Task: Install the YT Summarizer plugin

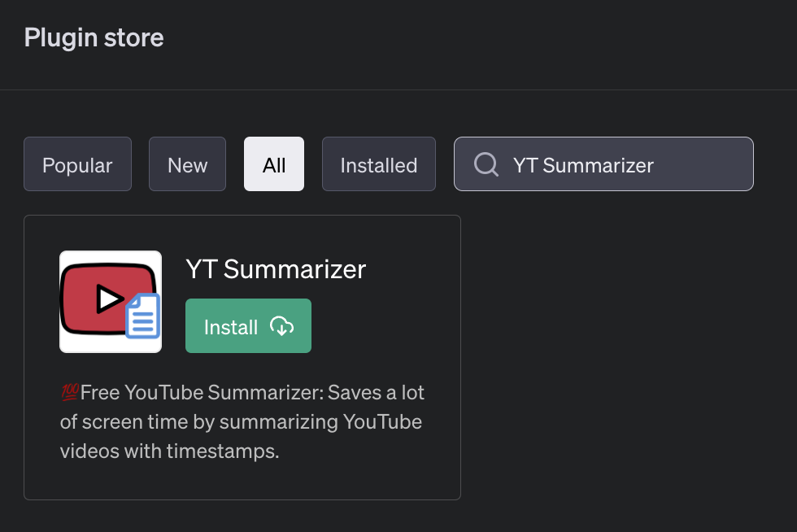Action: coord(248,326)
